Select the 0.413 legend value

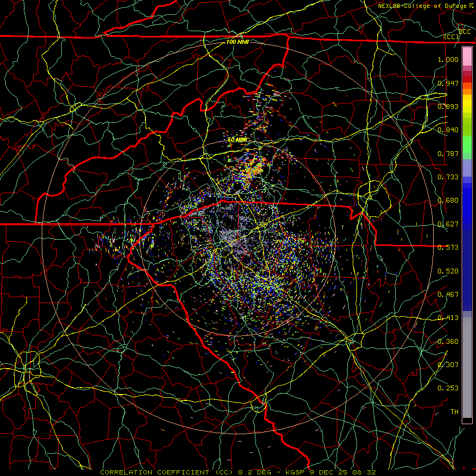[448, 318]
